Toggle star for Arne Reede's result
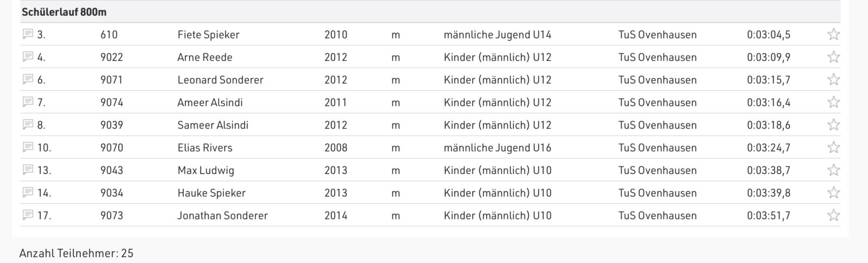Screen dimensions: 868x263 pos(834,57)
